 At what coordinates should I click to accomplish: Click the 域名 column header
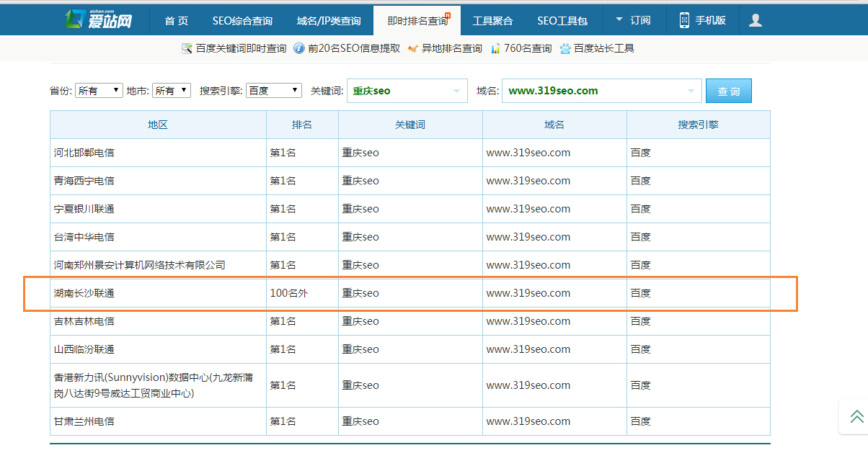click(x=554, y=125)
